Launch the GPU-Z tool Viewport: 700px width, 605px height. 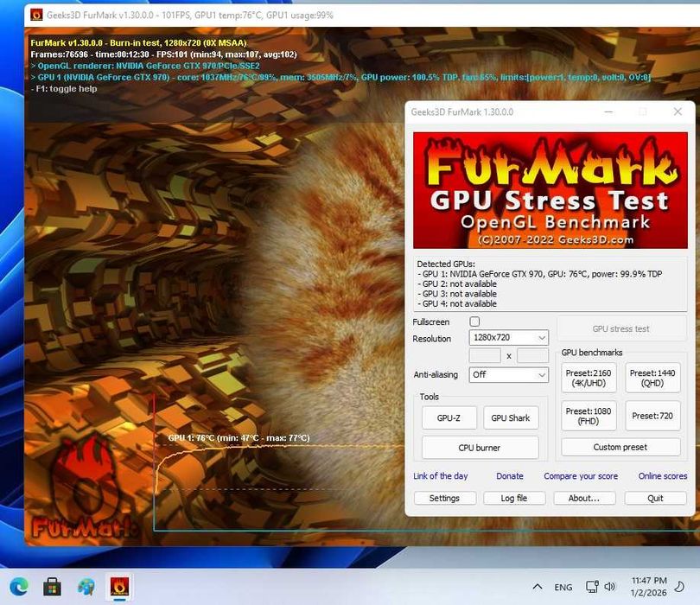449,418
